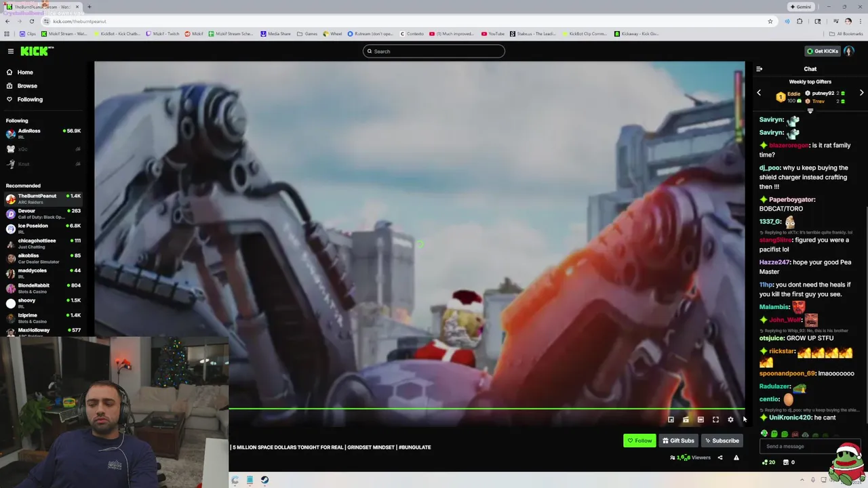Viewport: 868px width, 488px height.
Task: Show hidden system tray icons
Action: click(802, 480)
